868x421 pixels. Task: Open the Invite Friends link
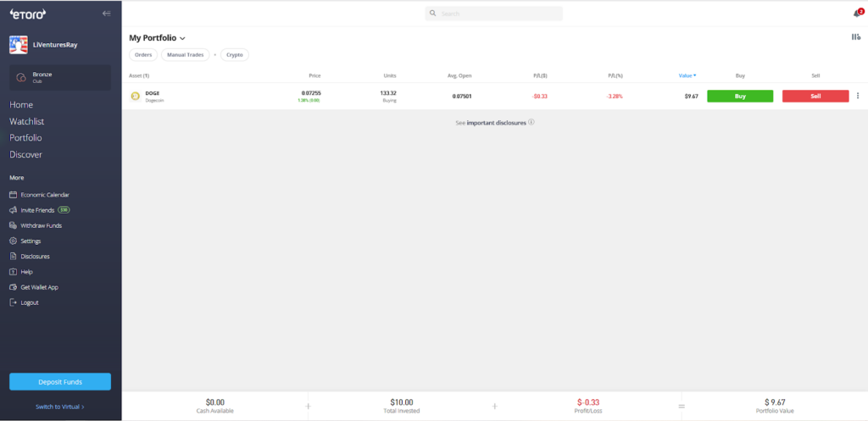(x=37, y=210)
